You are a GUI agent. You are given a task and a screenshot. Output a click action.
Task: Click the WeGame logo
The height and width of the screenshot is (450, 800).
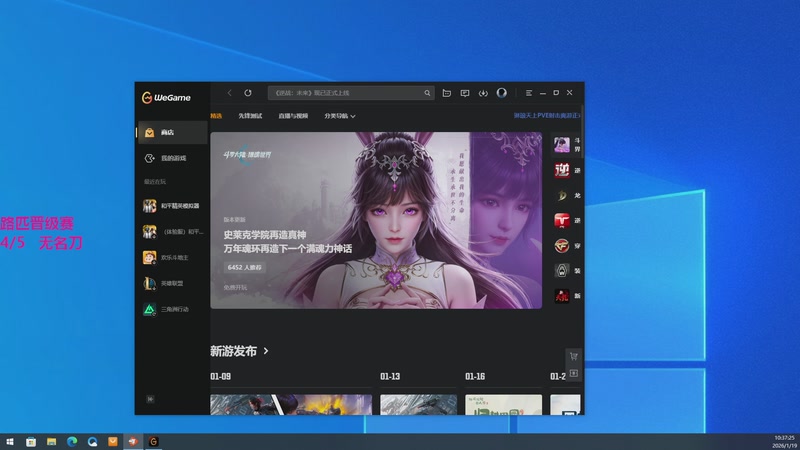pyautogui.click(x=166, y=97)
